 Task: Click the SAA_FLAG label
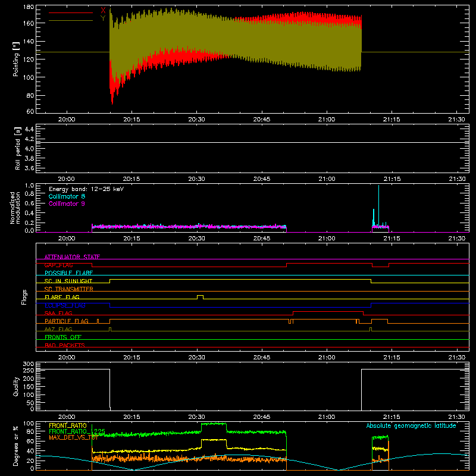tap(58, 313)
